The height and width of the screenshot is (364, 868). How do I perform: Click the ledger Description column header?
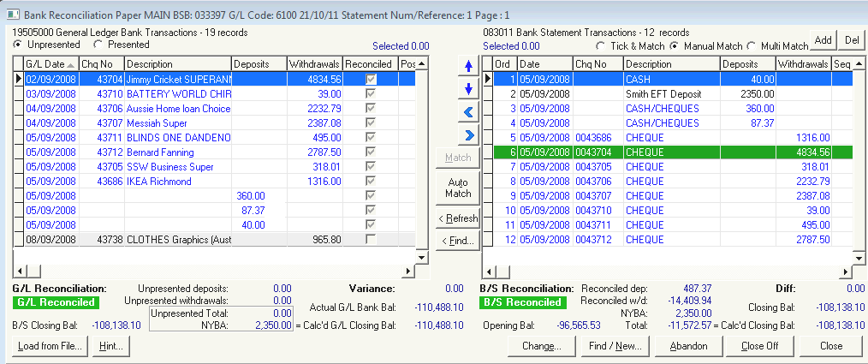pos(178,64)
